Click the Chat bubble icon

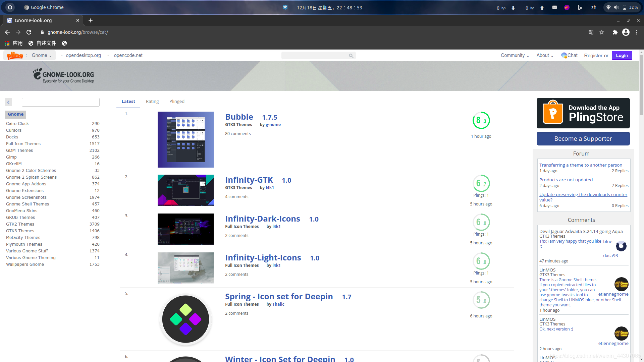[564, 55]
